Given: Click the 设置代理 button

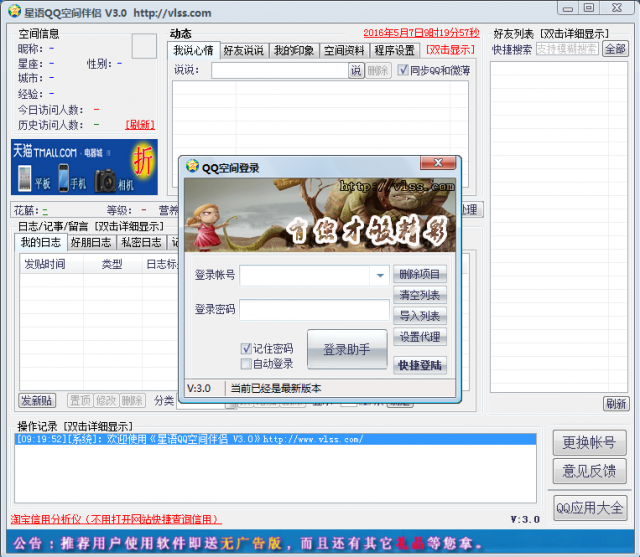Looking at the screenshot, I should pos(420,337).
